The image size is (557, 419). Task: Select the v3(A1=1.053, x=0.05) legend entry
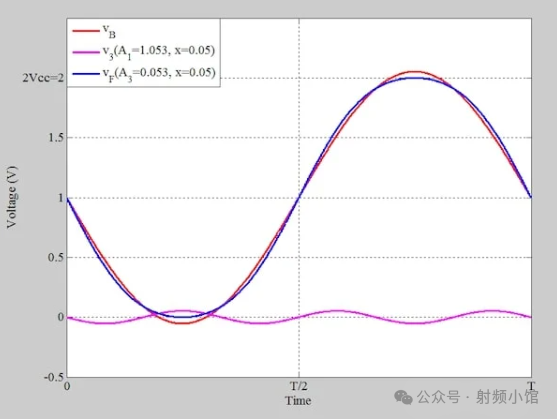coord(159,52)
